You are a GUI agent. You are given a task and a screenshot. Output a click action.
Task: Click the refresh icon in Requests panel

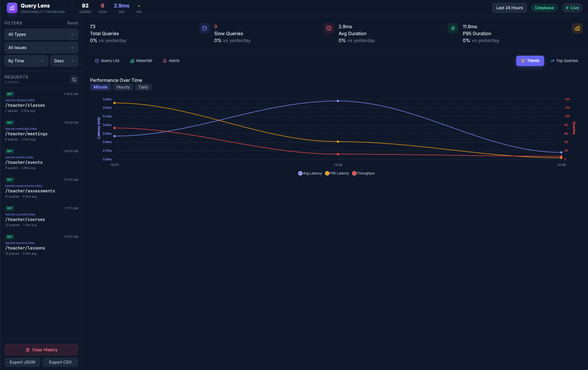coord(74,80)
